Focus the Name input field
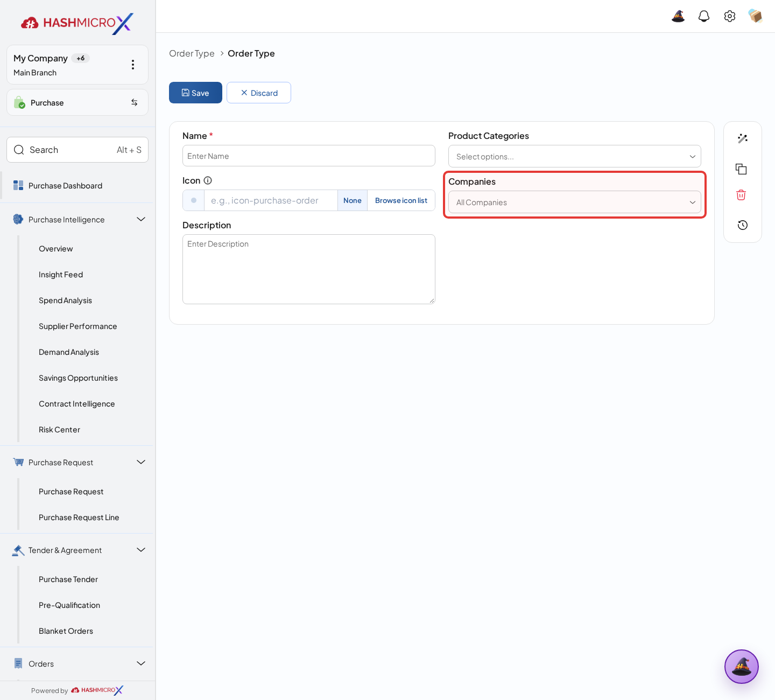This screenshot has height=700, width=775. [309, 156]
